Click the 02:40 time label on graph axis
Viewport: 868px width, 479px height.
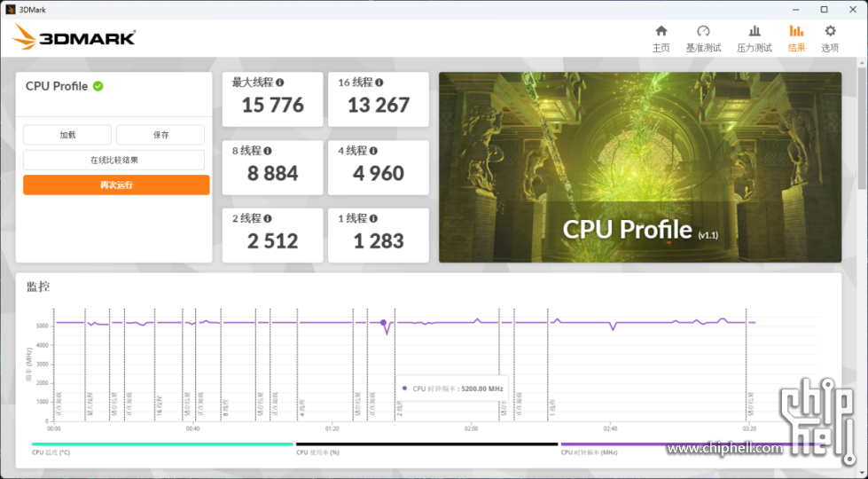[611, 429]
